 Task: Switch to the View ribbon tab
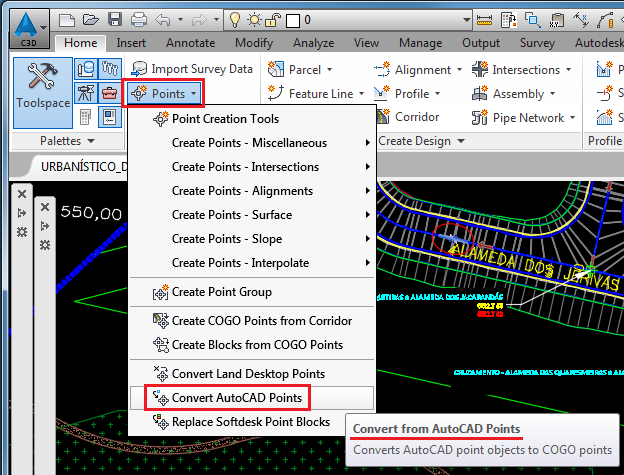pos(367,43)
